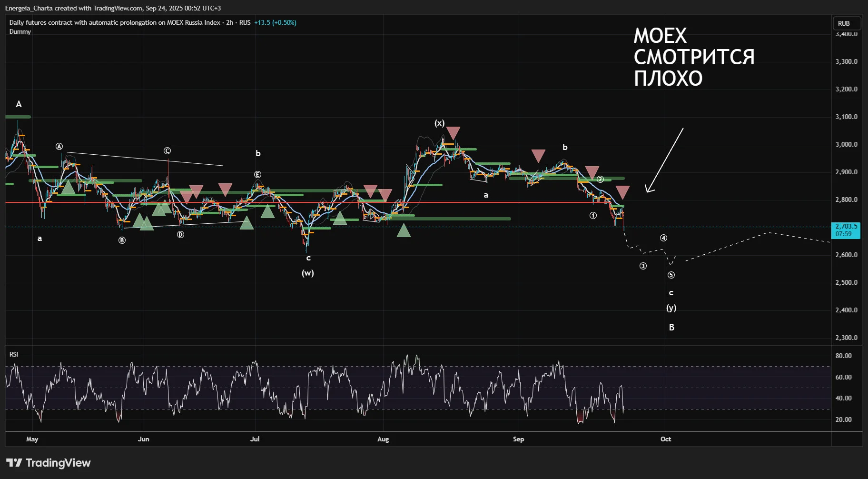Click the 2,900.0 price axis label
Viewport: 868px width, 479px height.
(x=846, y=172)
